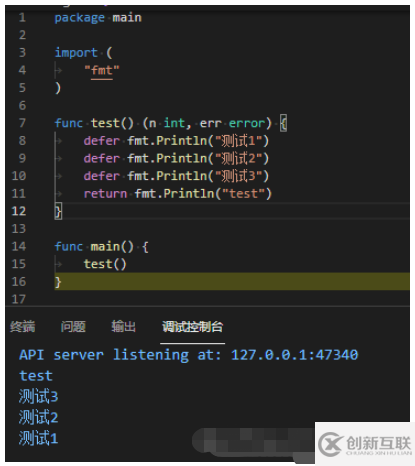Click the return fmt.Println("test") statement
This screenshot has height=466, width=415.
178,194
